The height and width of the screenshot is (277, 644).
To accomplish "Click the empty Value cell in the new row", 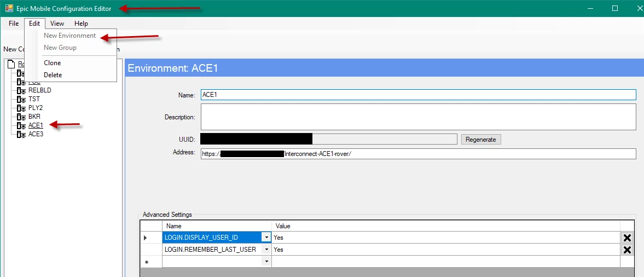I will 445,261.
